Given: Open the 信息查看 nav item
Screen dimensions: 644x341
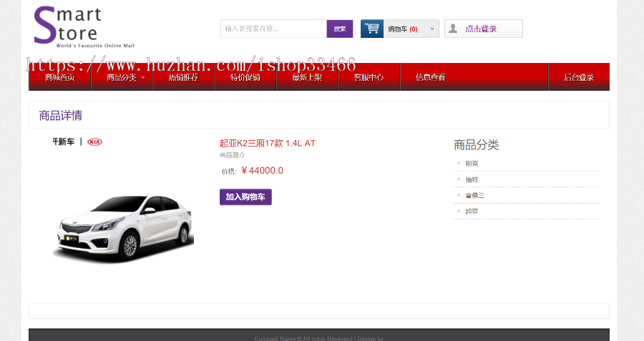Looking at the screenshot, I should tap(431, 77).
